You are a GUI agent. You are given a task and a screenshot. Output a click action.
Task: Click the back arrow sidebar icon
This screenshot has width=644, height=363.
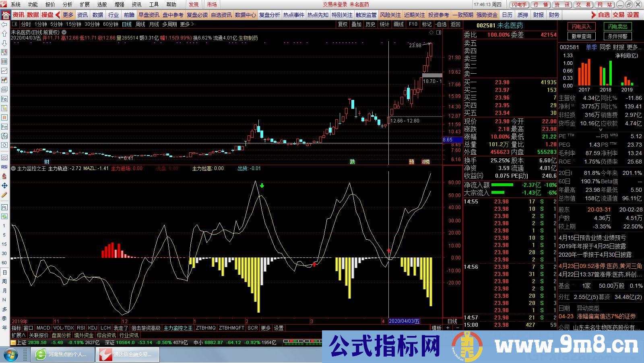click(x=4, y=25)
